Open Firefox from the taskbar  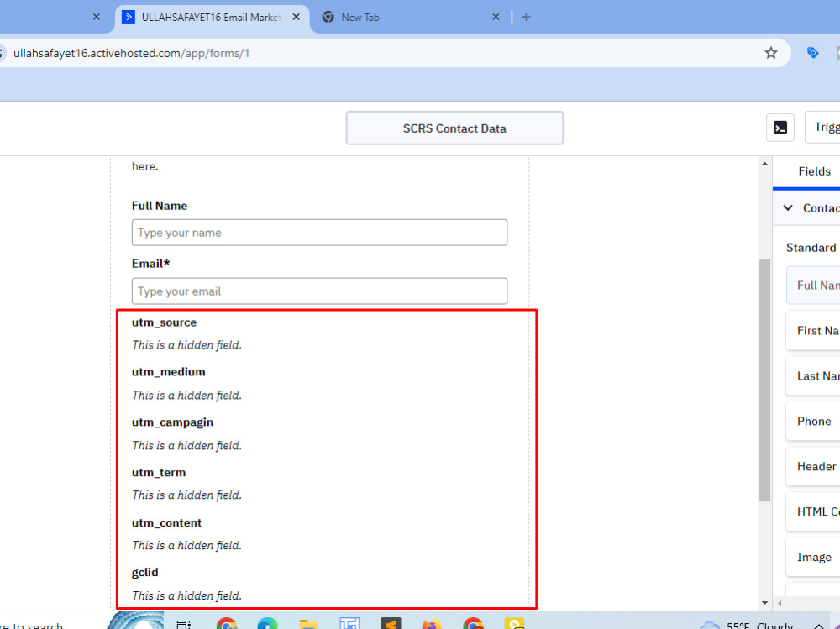click(432, 624)
